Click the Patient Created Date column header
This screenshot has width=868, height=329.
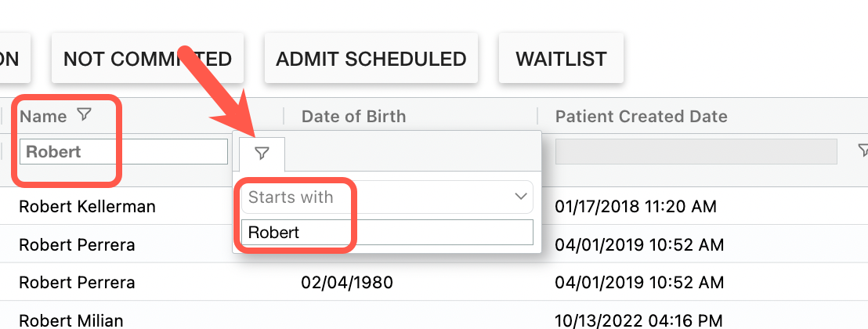coord(641,117)
